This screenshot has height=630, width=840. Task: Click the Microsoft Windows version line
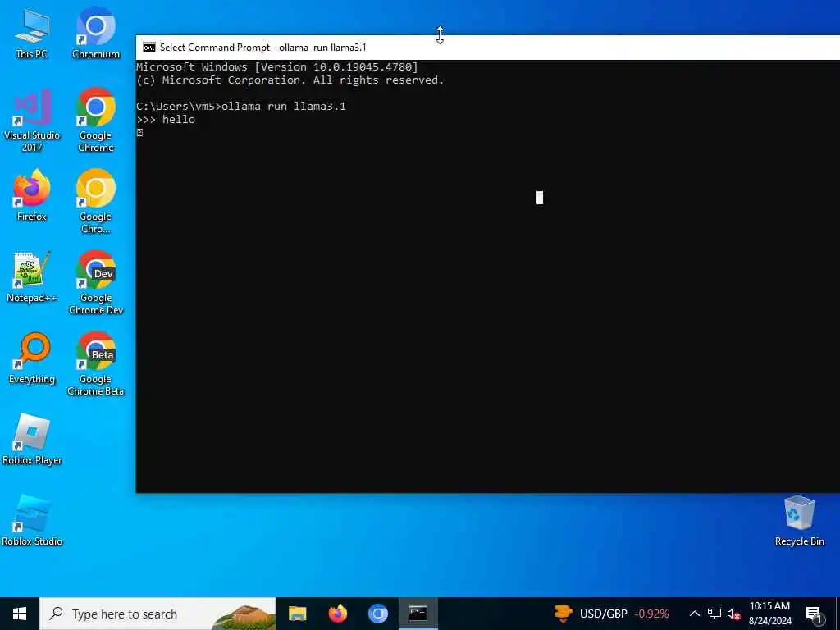(277, 67)
